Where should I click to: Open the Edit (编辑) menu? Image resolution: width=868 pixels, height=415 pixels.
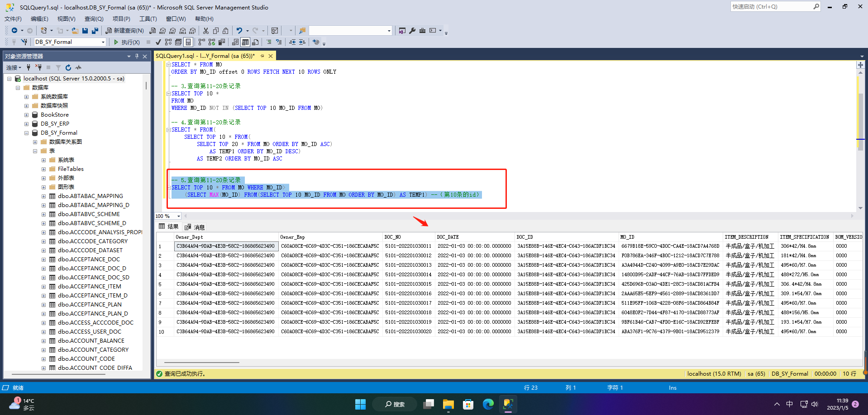tap(39, 19)
